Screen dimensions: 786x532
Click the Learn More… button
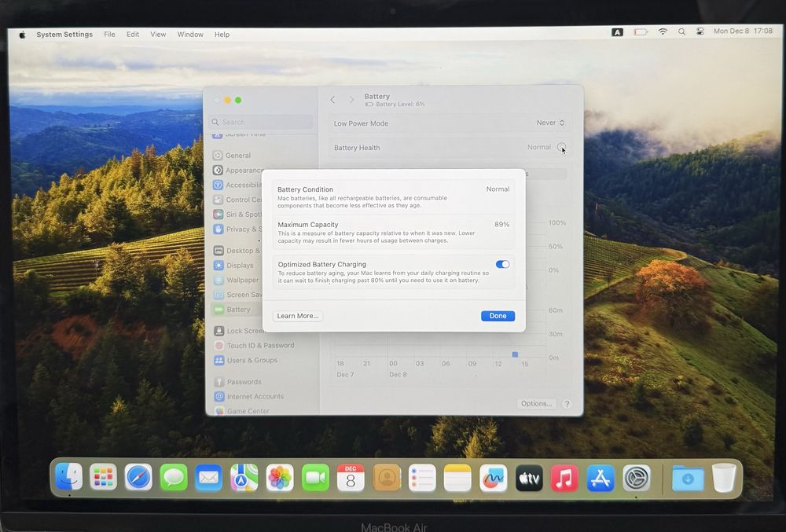click(298, 316)
